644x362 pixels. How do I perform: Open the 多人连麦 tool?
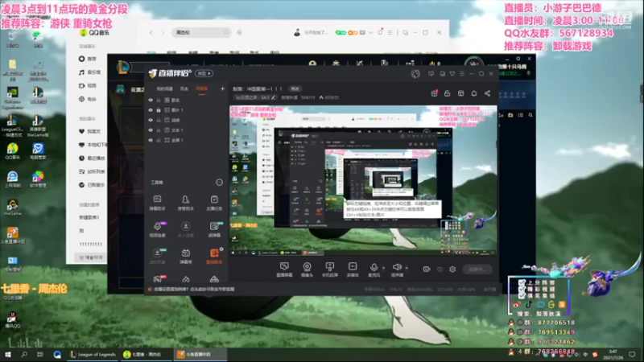[186, 229]
